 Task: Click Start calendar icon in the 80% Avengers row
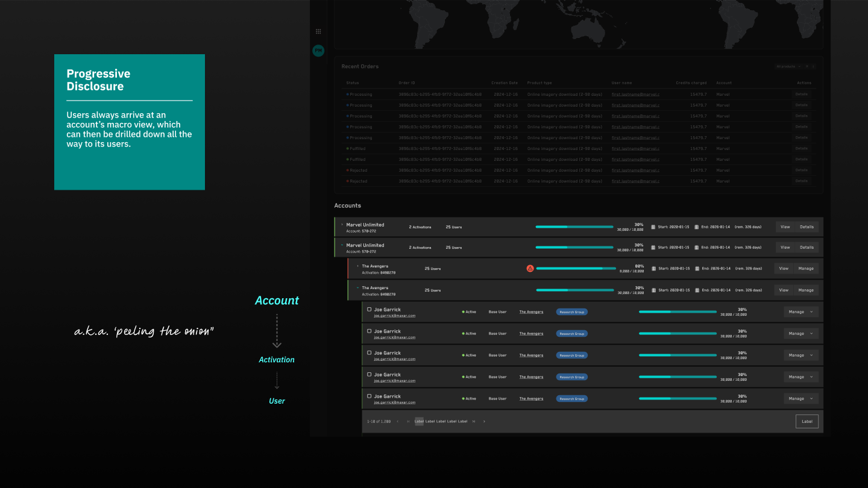click(653, 269)
